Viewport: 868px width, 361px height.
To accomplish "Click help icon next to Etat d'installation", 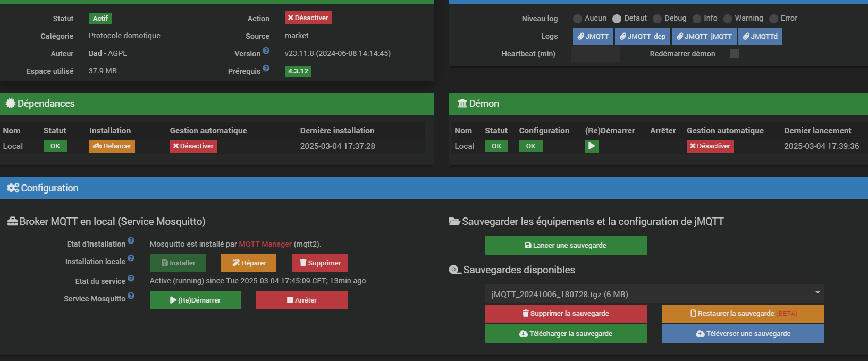I will click(x=131, y=241).
